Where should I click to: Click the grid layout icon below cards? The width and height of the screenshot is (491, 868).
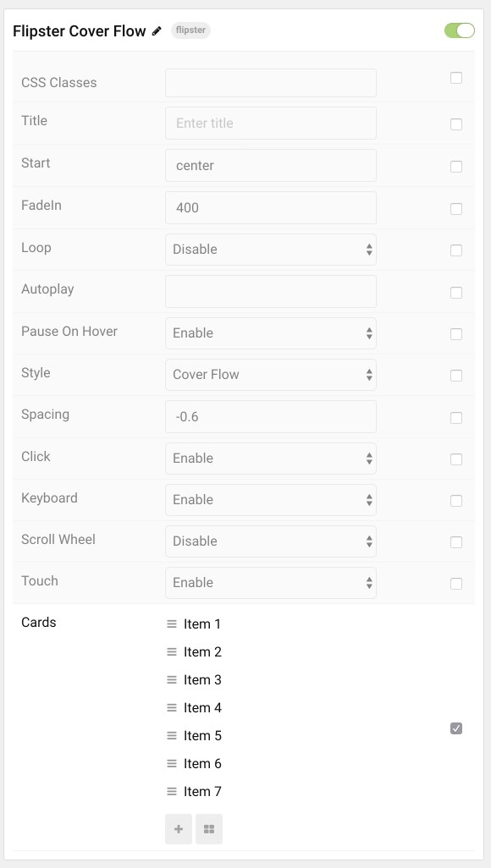pos(209,829)
